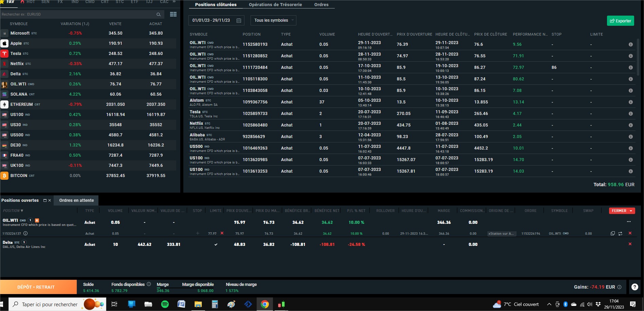Image resolution: width=644 pixels, height=311 pixels.
Task: Select the Apple logo in watchlist
Action: 4,43
